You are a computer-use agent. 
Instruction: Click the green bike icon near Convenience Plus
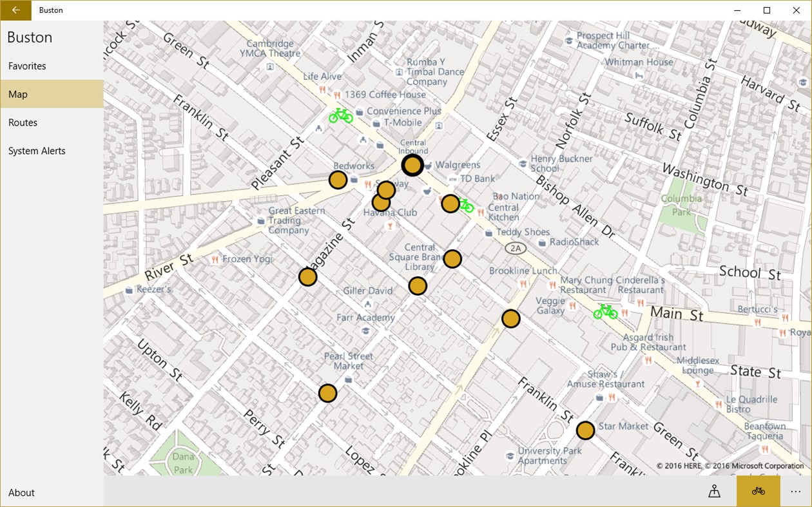[x=340, y=116]
